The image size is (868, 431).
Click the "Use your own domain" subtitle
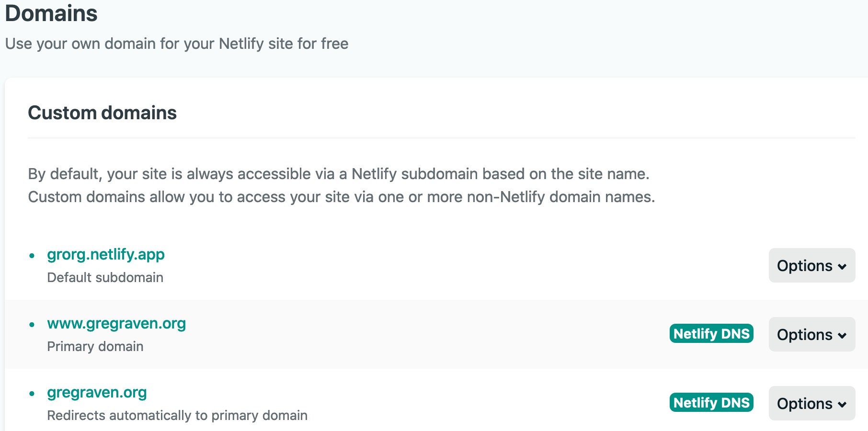coord(177,44)
